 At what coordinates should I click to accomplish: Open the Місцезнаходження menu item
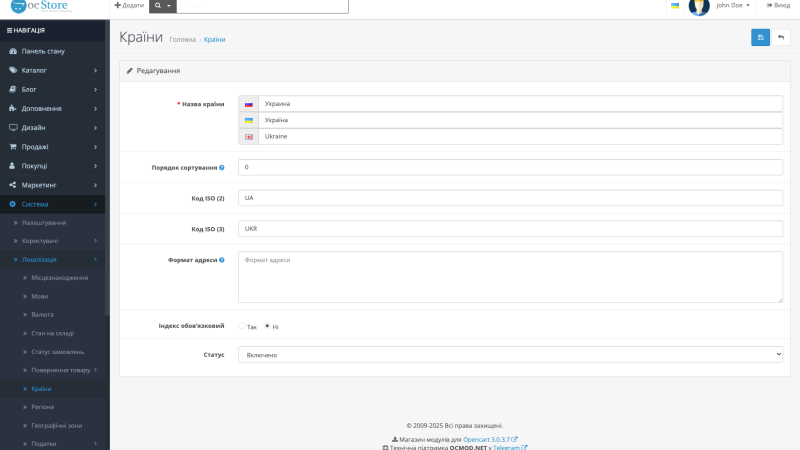click(53, 278)
